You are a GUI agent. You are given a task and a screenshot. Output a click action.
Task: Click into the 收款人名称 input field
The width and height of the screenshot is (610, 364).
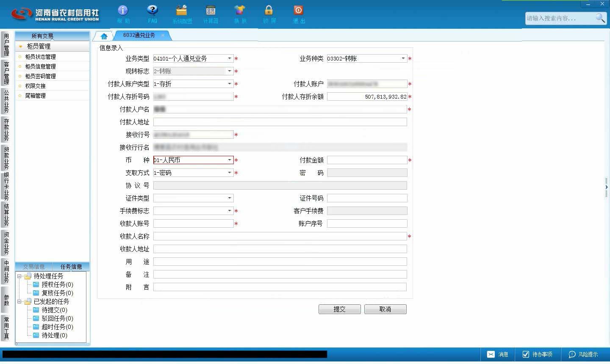280,236
